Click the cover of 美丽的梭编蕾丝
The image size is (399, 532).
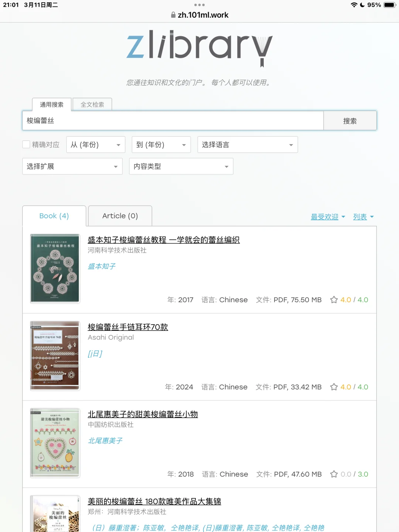coord(55,514)
